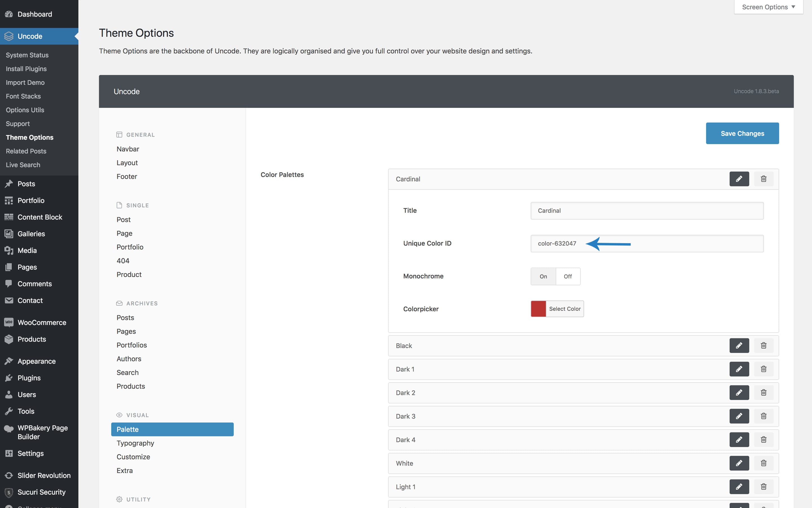Image resolution: width=812 pixels, height=508 pixels.
Task: Open the Layout options section
Action: (x=127, y=163)
